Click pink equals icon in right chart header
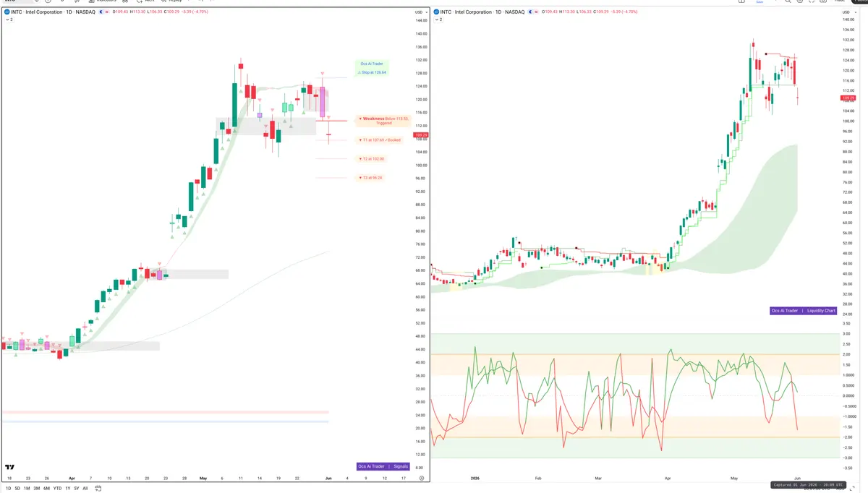The image size is (868, 493). coord(536,12)
